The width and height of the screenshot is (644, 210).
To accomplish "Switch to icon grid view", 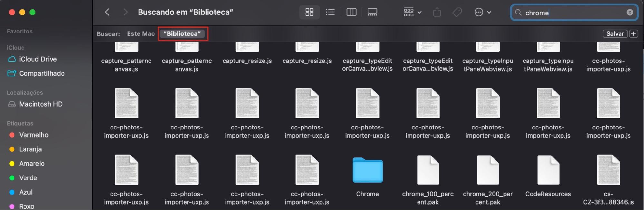I will click(309, 12).
